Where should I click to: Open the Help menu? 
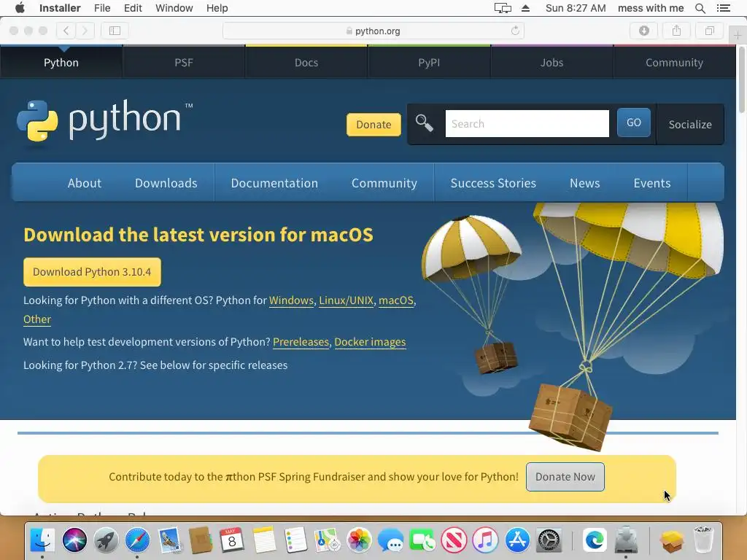217,8
